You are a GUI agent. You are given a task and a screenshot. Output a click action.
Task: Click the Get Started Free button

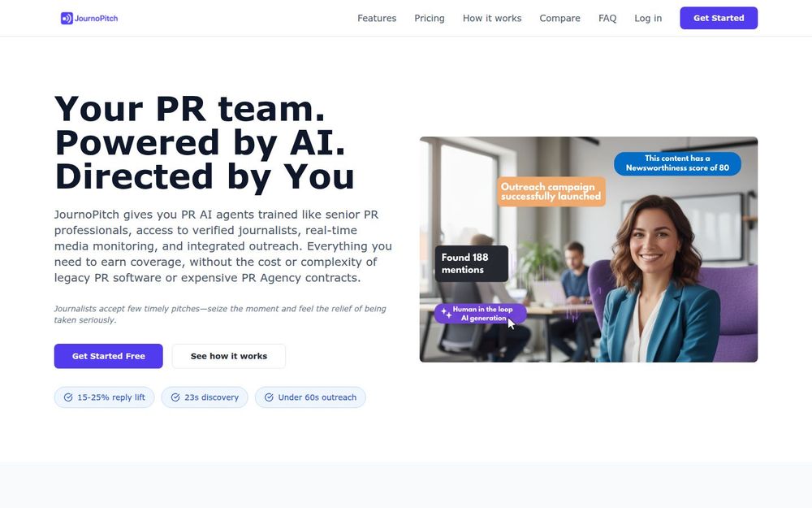[108, 356]
